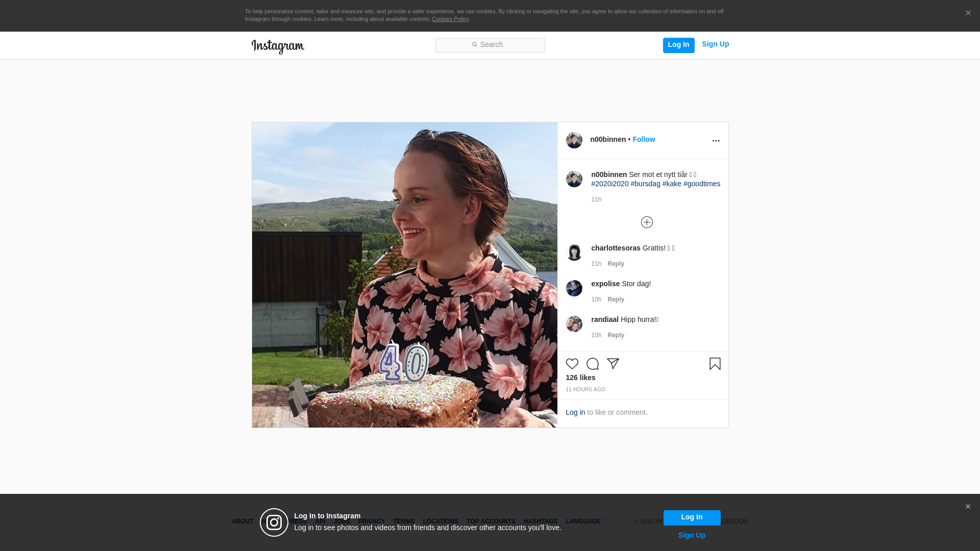The width and height of the screenshot is (980, 551).
Task: Click the heart like icon
Action: coord(572,364)
